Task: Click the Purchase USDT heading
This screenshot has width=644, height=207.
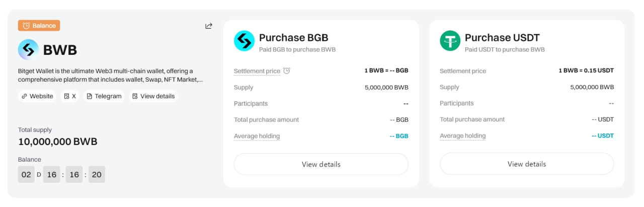Action: (502, 38)
